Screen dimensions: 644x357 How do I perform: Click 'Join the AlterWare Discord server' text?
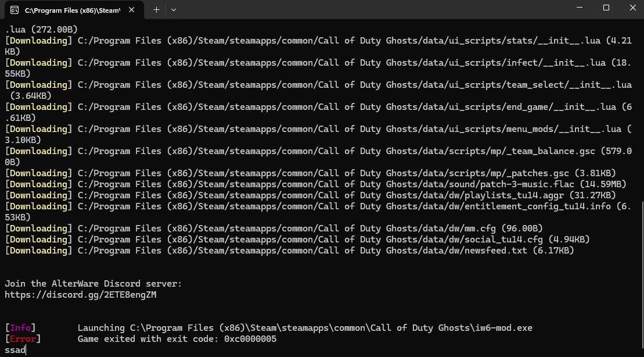tap(93, 284)
